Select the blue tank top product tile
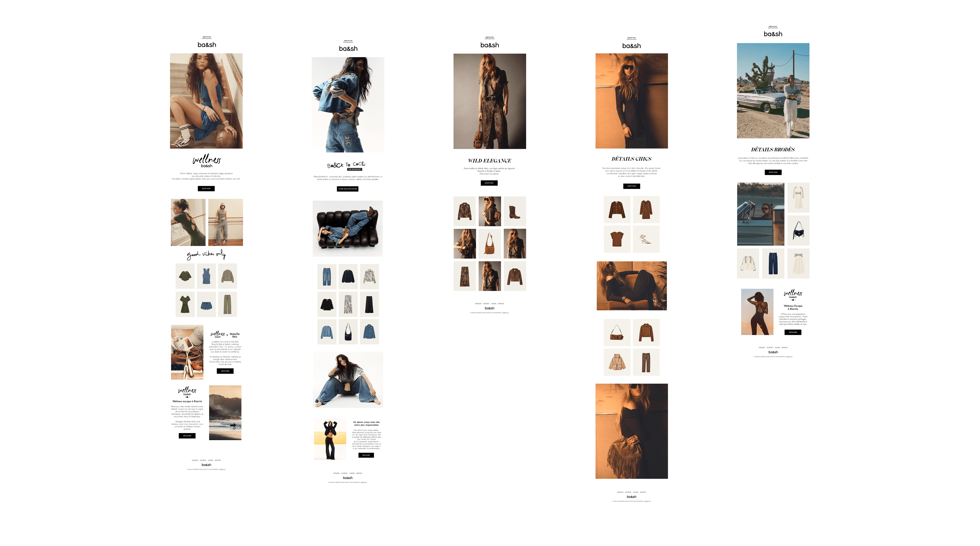This screenshot has height=546, width=980. 206,276
